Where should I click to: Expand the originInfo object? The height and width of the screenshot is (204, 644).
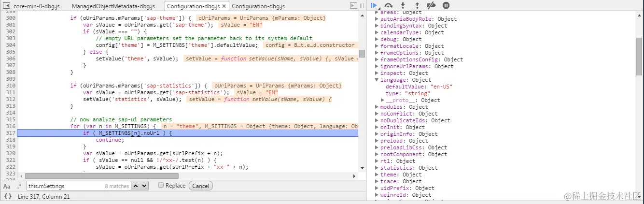[377, 134]
